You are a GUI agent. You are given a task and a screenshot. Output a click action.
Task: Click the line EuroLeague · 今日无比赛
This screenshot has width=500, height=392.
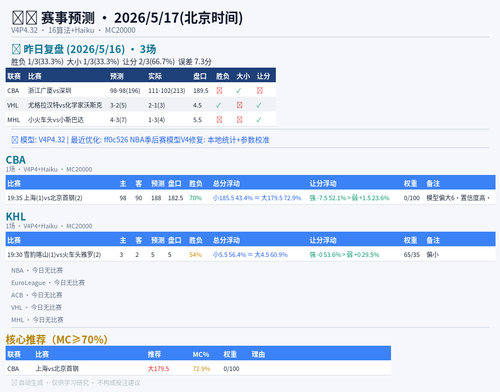click(48, 283)
